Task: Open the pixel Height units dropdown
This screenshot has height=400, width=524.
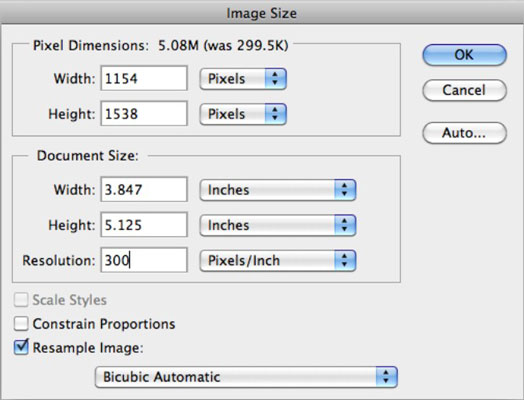Action: [243, 114]
